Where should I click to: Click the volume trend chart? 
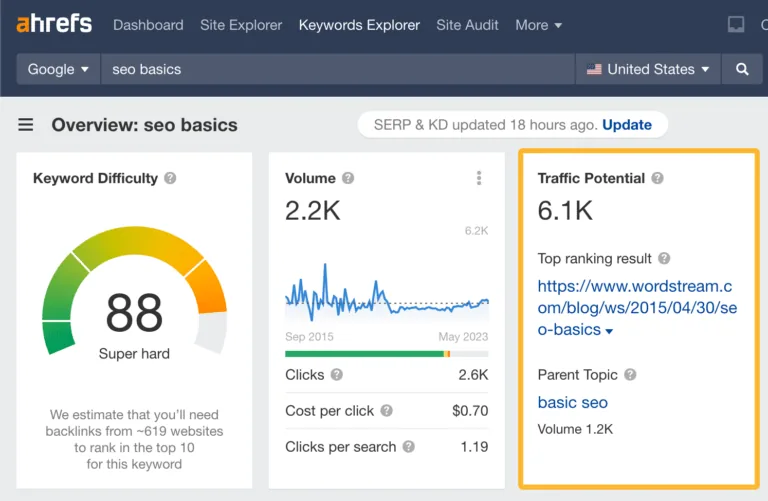(x=387, y=294)
